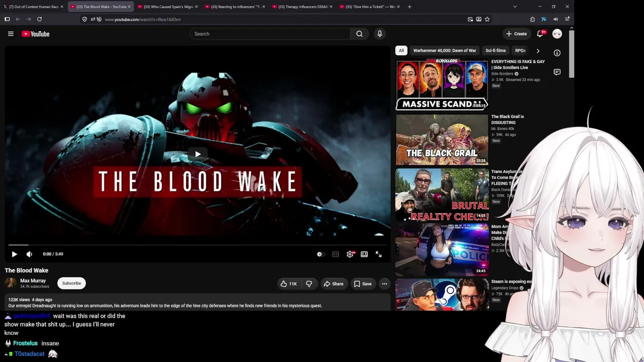Switch to the X Out of Context tab
This screenshot has height=362, width=644.
tap(33, 7)
